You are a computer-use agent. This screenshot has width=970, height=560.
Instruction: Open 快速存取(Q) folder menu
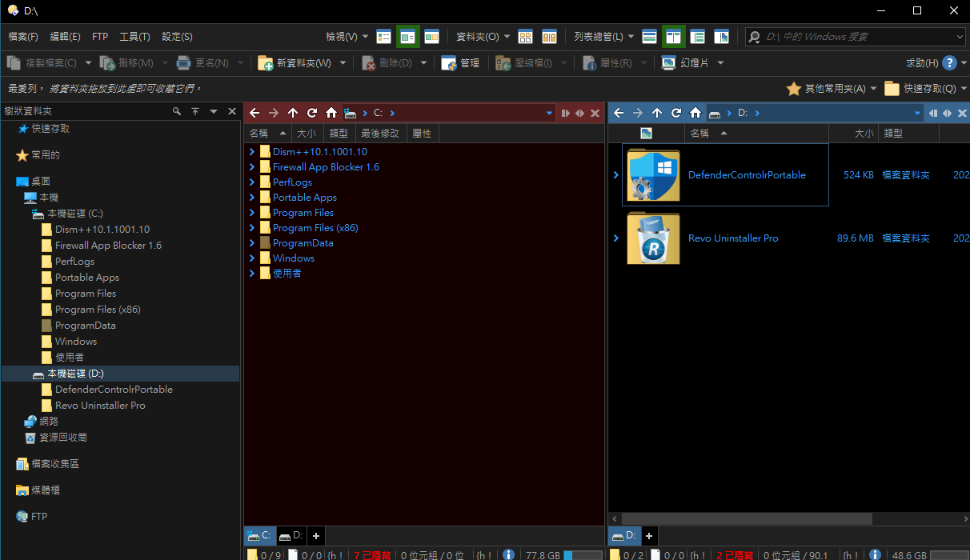925,89
